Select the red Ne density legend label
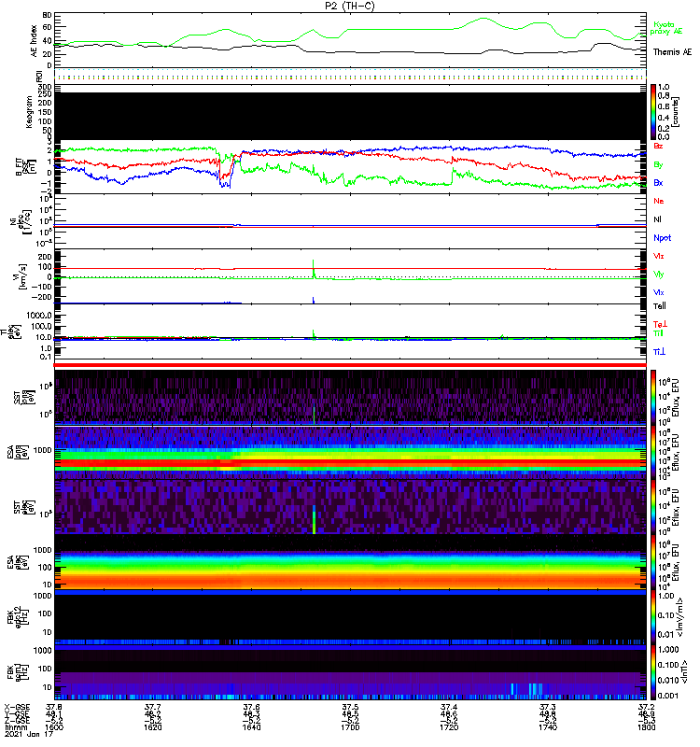Screen dimensions: 700x747 (x=659, y=201)
